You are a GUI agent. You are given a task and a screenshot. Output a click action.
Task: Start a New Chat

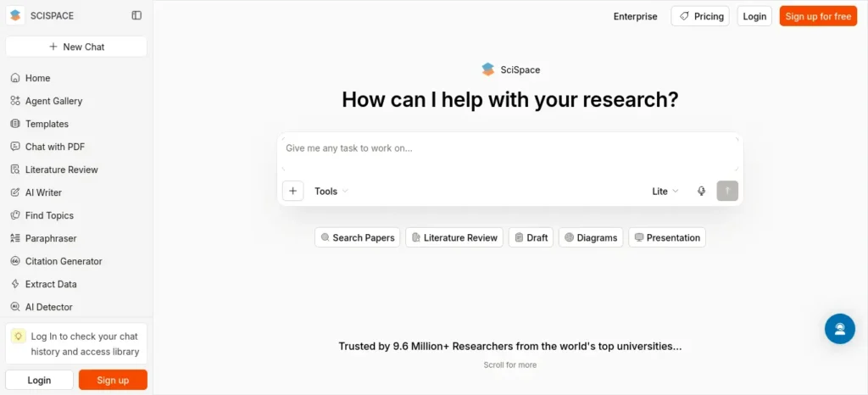[76, 47]
